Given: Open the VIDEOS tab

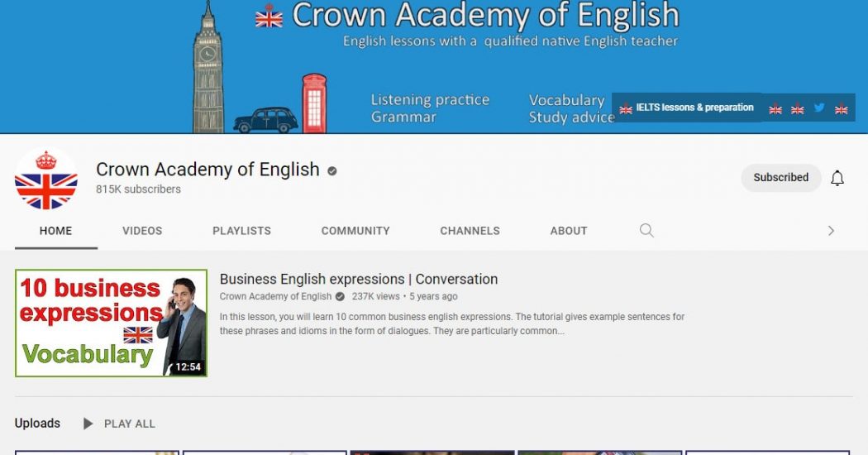Looking at the screenshot, I should tap(142, 231).
